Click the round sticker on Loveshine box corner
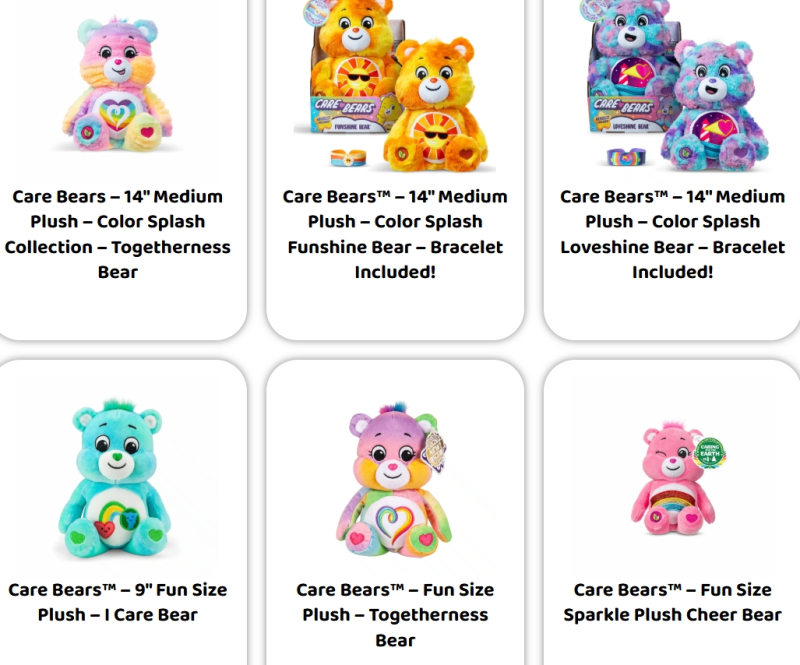 (x=595, y=9)
